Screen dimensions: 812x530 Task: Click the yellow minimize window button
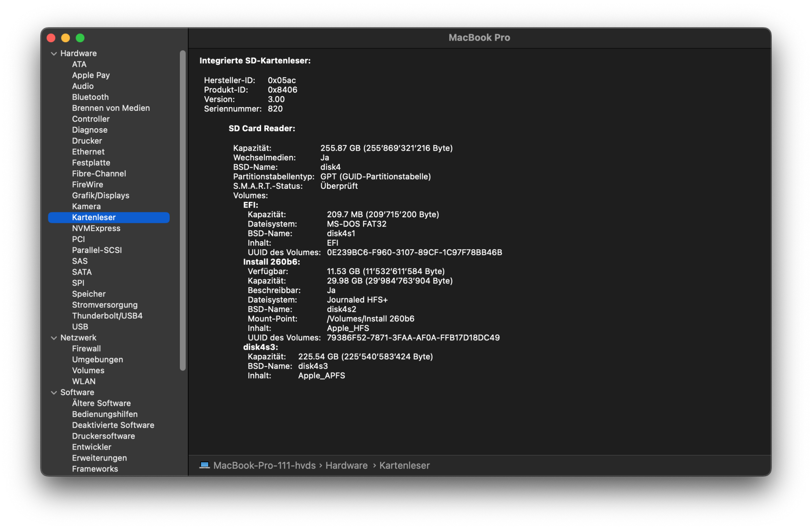pyautogui.click(x=65, y=38)
